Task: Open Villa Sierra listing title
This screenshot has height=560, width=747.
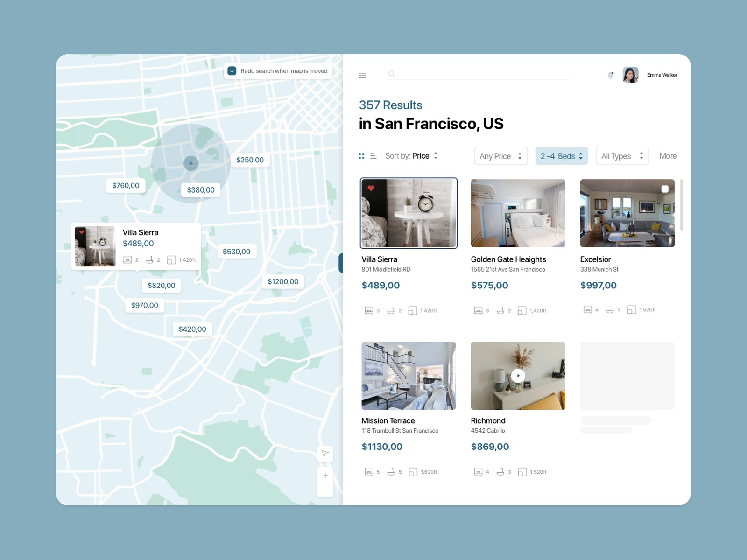Action: [x=379, y=259]
